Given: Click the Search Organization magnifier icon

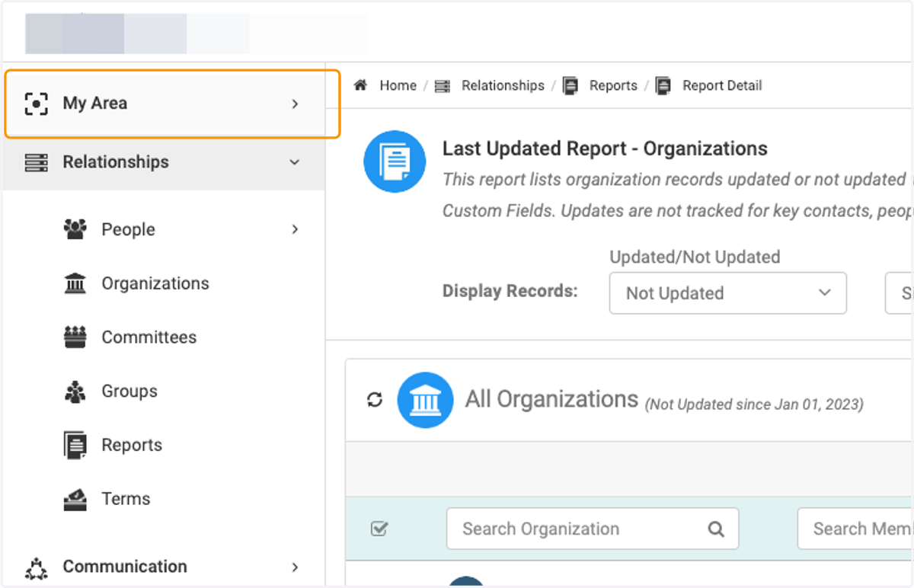Looking at the screenshot, I should coord(716,529).
